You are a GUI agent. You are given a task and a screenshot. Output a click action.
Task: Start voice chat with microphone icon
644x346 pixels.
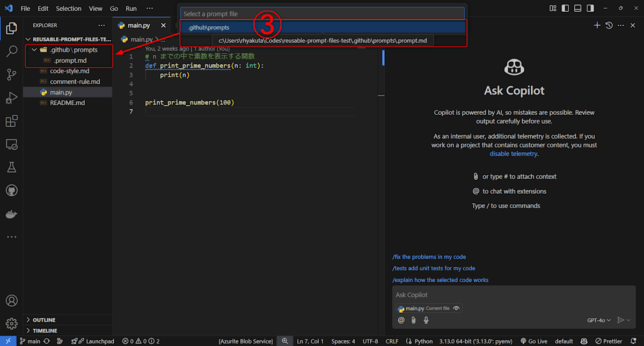426,320
